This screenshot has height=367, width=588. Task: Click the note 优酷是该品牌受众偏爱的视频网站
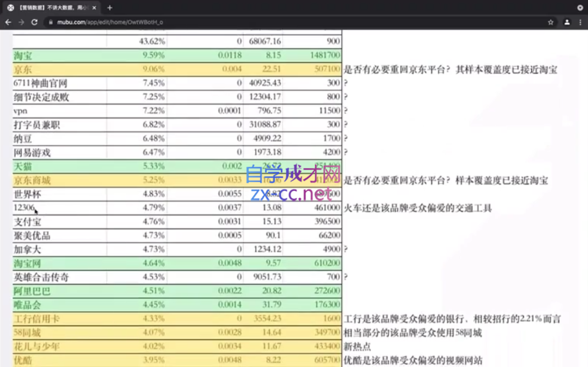[413, 361]
